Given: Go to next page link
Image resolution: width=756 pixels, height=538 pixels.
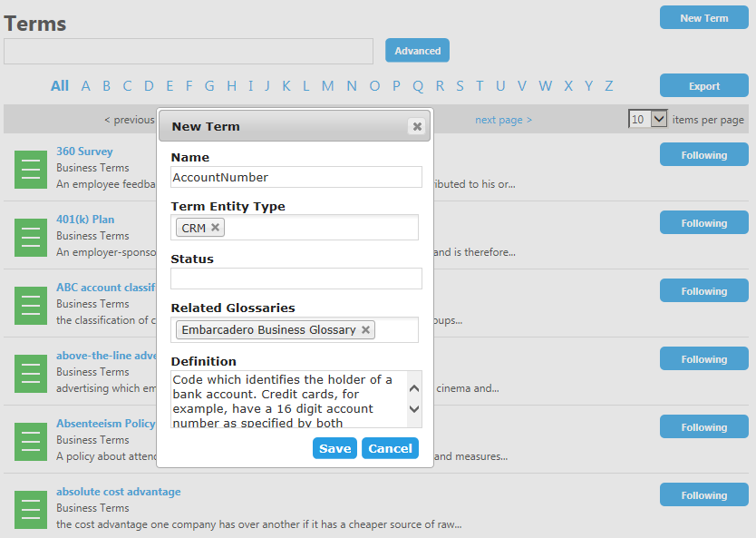Looking at the screenshot, I should click(x=503, y=120).
